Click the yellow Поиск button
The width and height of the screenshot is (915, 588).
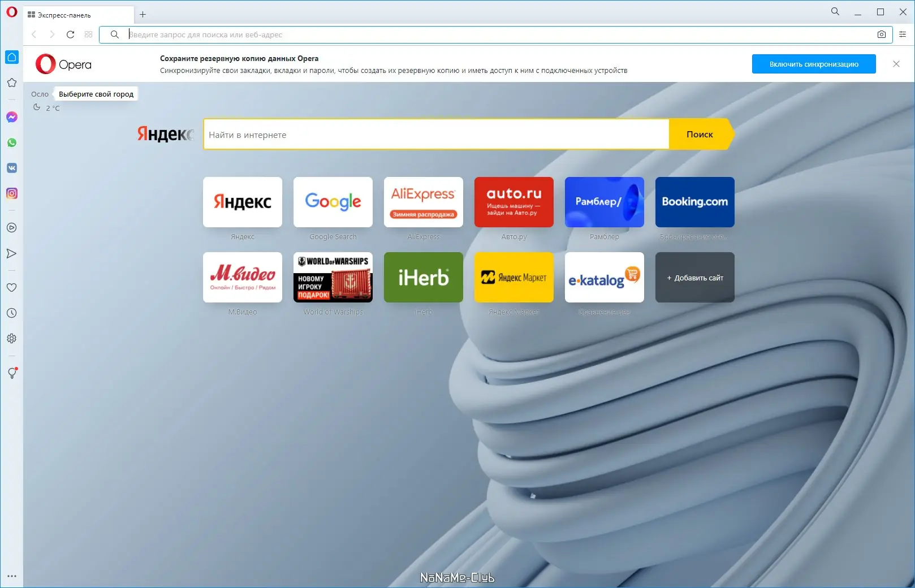click(x=701, y=135)
